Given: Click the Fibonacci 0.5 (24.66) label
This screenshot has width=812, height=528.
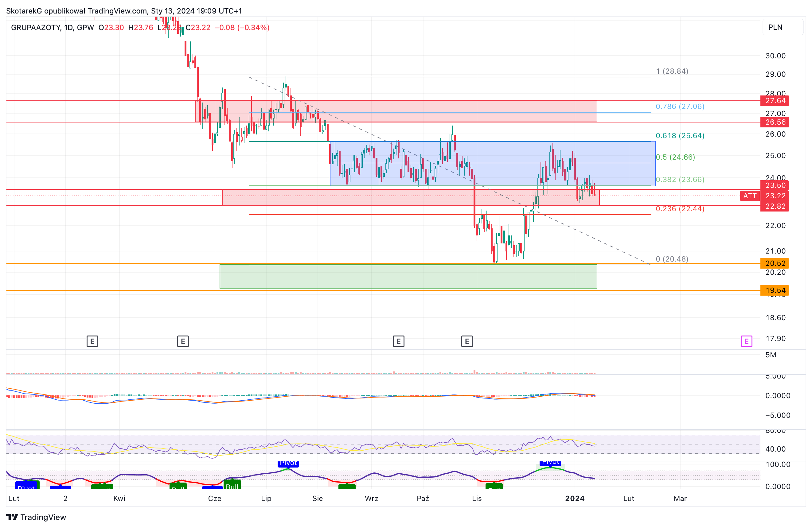Looking at the screenshot, I should click(675, 157).
